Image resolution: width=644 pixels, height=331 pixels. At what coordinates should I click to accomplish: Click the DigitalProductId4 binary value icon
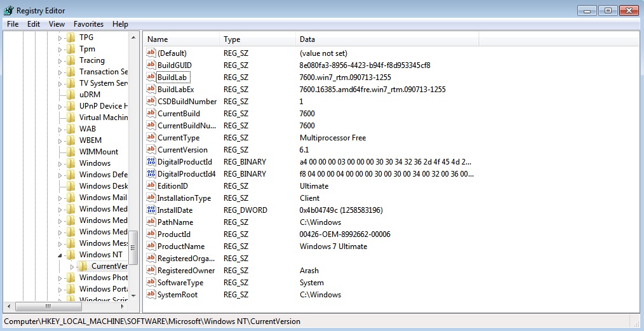tap(151, 173)
